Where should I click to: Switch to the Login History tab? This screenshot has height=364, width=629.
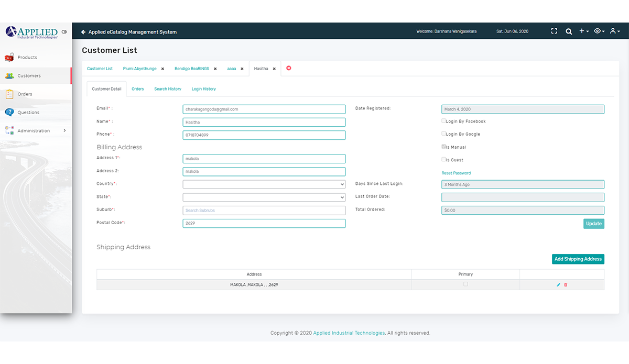(203, 89)
